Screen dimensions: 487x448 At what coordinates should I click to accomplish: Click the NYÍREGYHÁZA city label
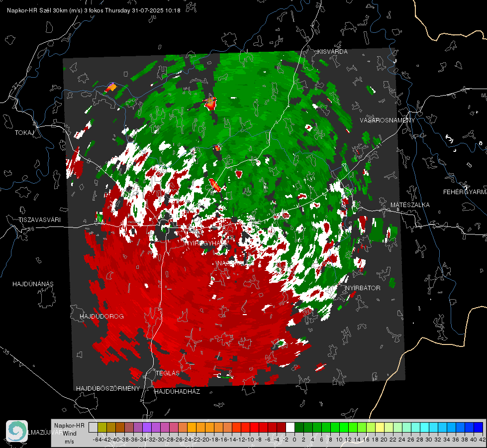(206, 243)
